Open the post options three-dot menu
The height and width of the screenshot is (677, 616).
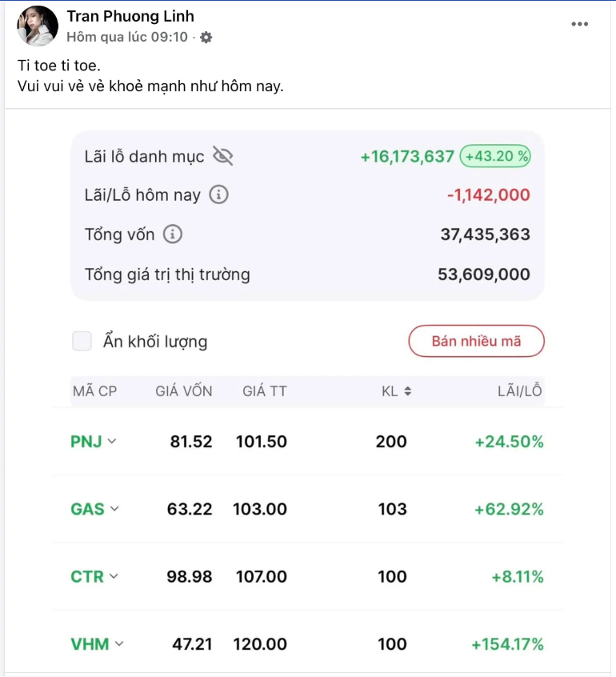580,24
